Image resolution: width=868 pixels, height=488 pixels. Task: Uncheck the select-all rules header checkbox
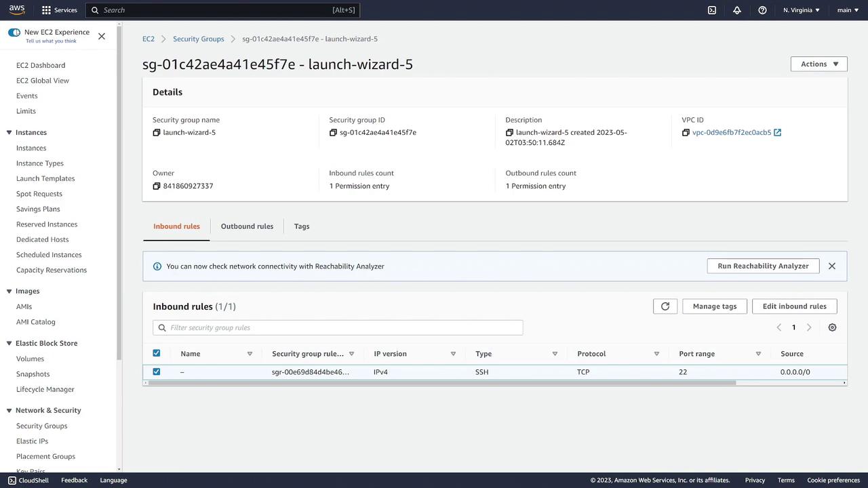click(157, 353)
